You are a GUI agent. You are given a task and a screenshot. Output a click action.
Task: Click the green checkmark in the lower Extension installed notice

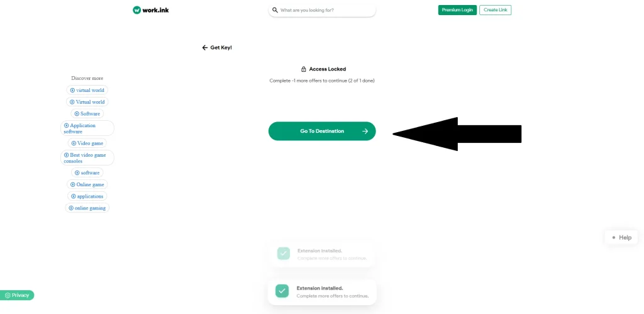pyautogui.click(x=282, y=291)
